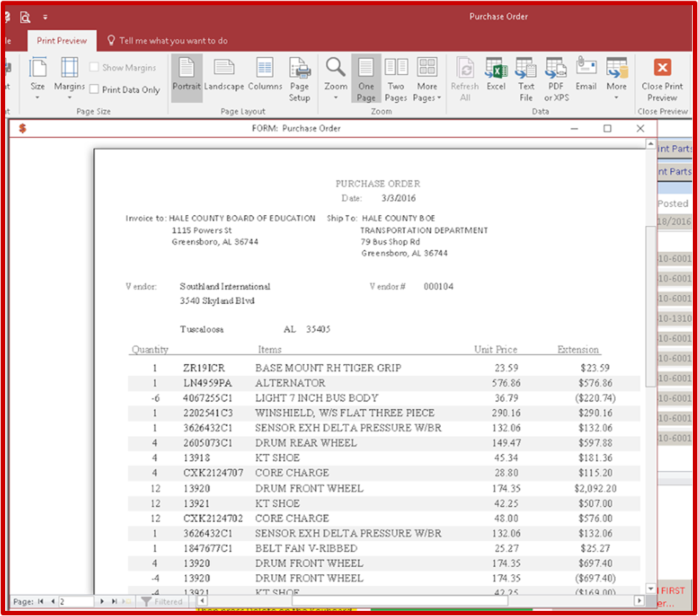Image resolution: width=698 pixels, height=616 pixels.
Task: Click the PURCHASE ORDER report heading
Action: 378,184
